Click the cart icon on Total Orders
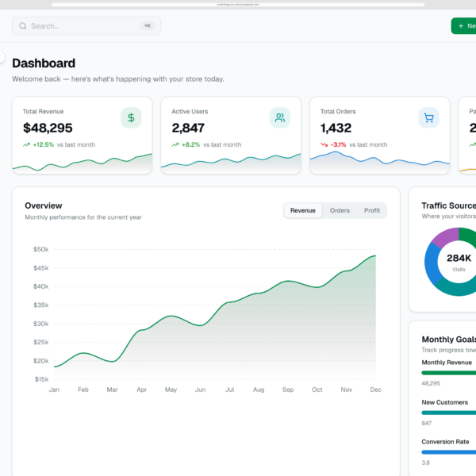 point(428,117)
